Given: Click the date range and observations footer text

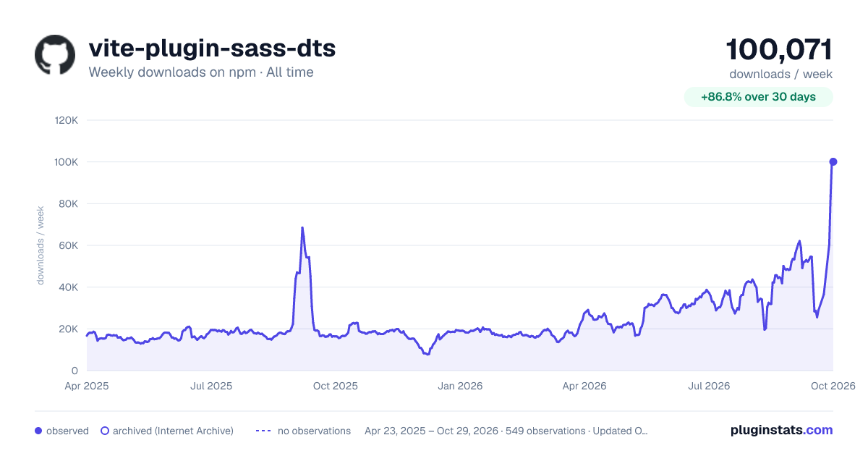Looking at the screenshot, I should [506, 431].
